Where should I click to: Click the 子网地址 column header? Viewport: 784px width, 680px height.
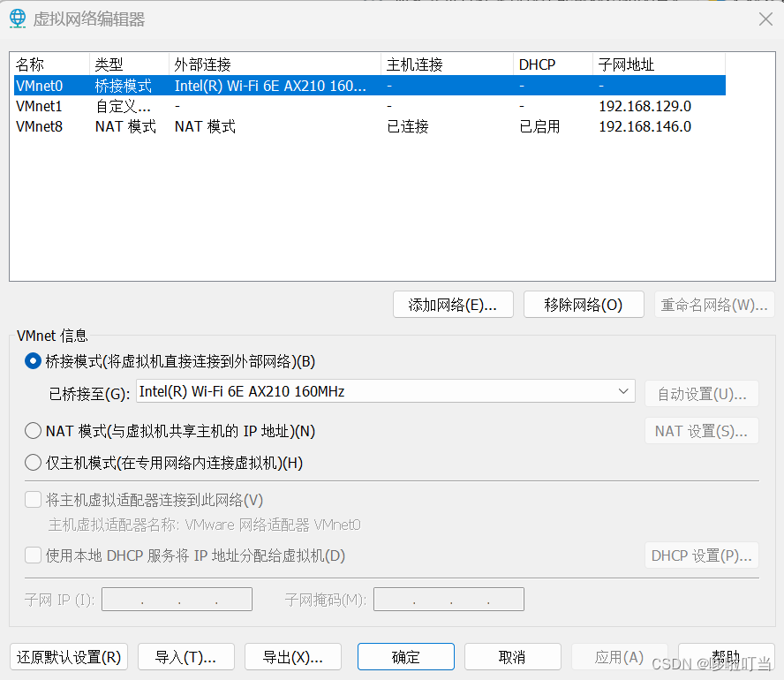click(x=659, y=64)
